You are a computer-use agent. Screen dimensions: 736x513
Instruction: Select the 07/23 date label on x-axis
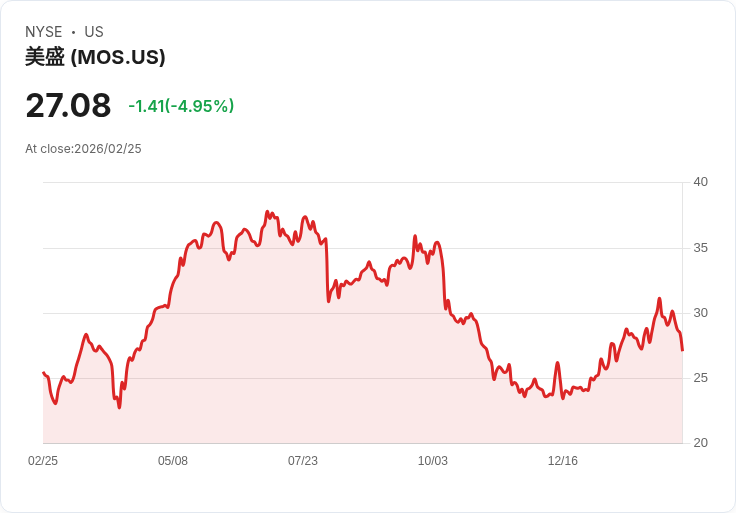click(x=303, y=461)
